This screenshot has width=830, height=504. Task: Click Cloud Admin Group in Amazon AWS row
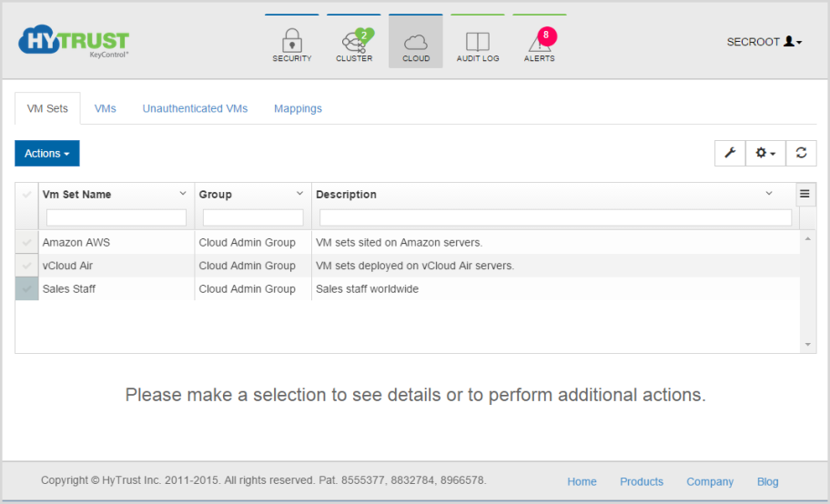tap(248, 243)
